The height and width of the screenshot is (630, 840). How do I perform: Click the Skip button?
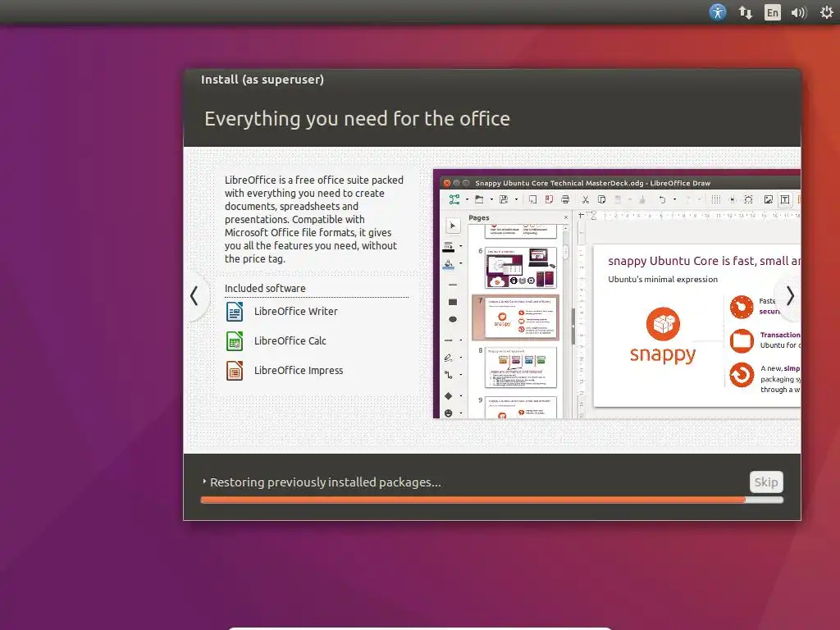pos(766,482)
